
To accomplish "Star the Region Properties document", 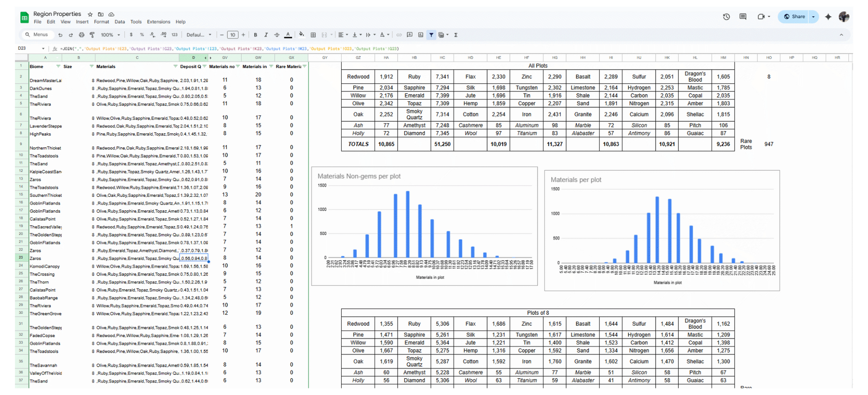I will click(x=90, y=14).
